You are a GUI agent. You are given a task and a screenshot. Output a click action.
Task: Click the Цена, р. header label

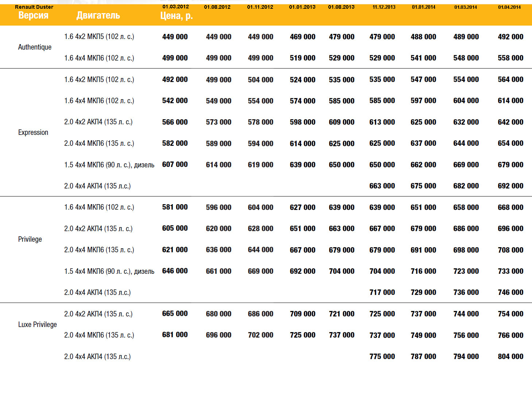(177, 16)
